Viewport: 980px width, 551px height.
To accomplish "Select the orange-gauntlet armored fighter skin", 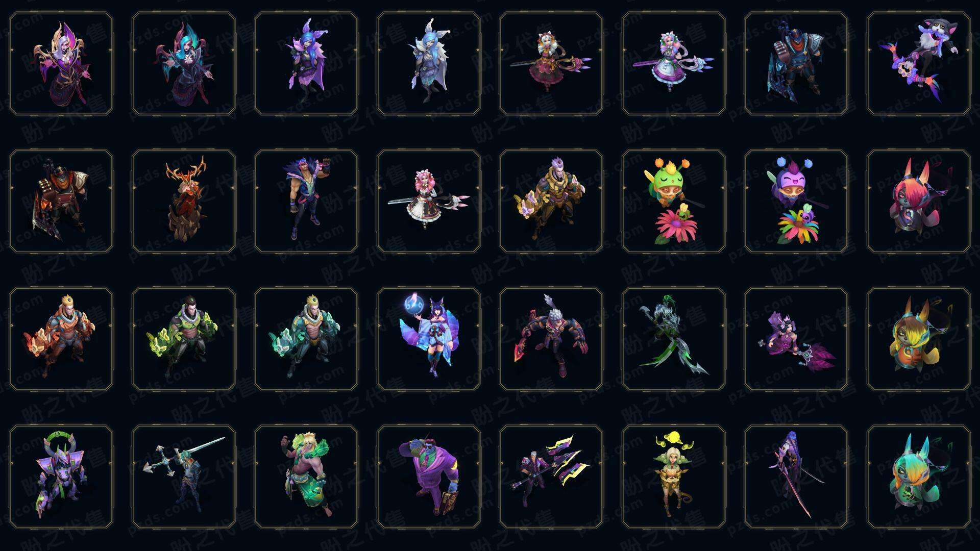I will click(x=61, y=339).
